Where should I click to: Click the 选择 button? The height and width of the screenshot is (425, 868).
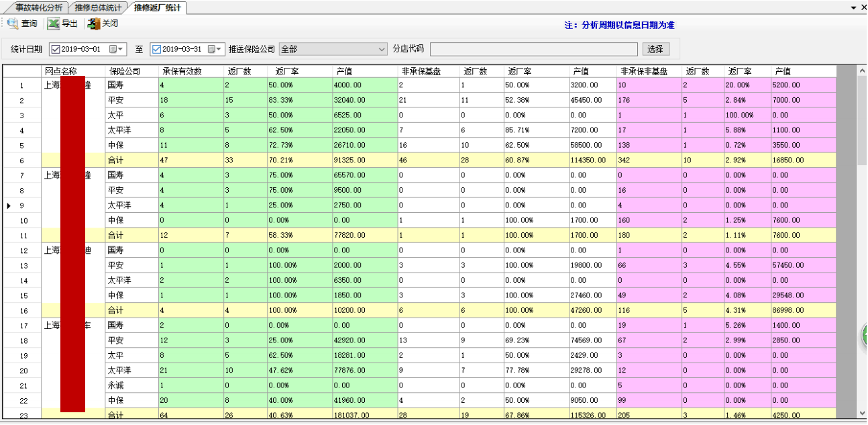coord(655,49)
